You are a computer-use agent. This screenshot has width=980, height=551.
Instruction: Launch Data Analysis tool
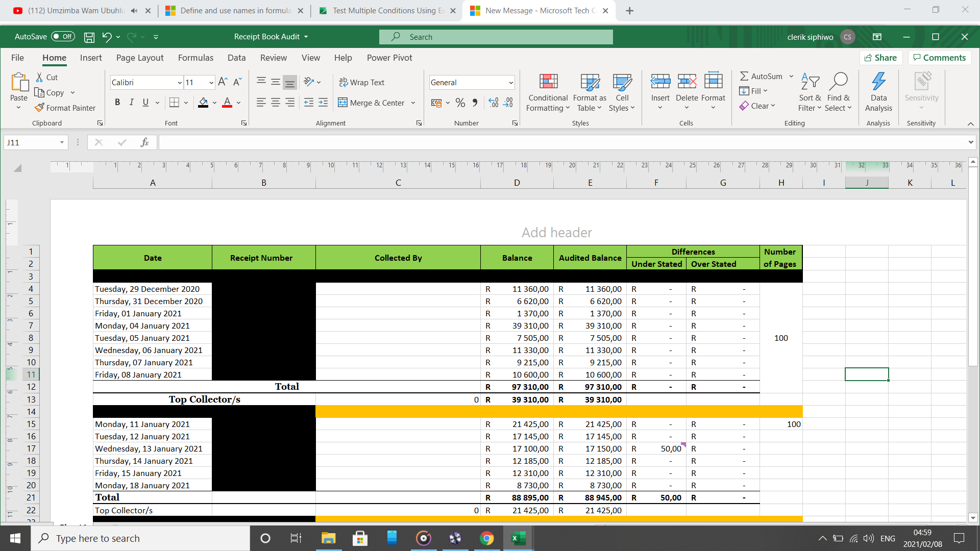(x=878, y=92)
